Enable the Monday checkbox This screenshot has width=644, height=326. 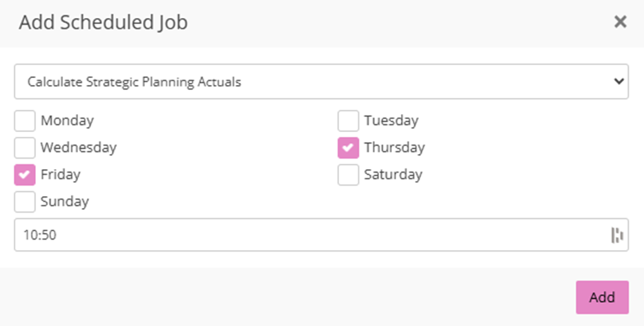(25, 121)
